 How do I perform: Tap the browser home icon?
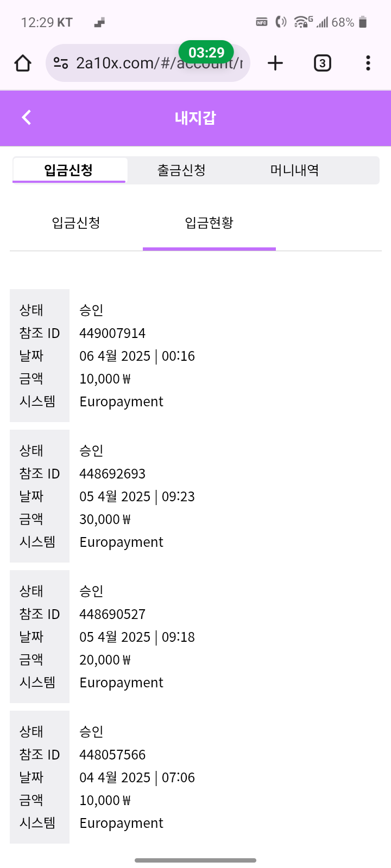tap(23, 63)
